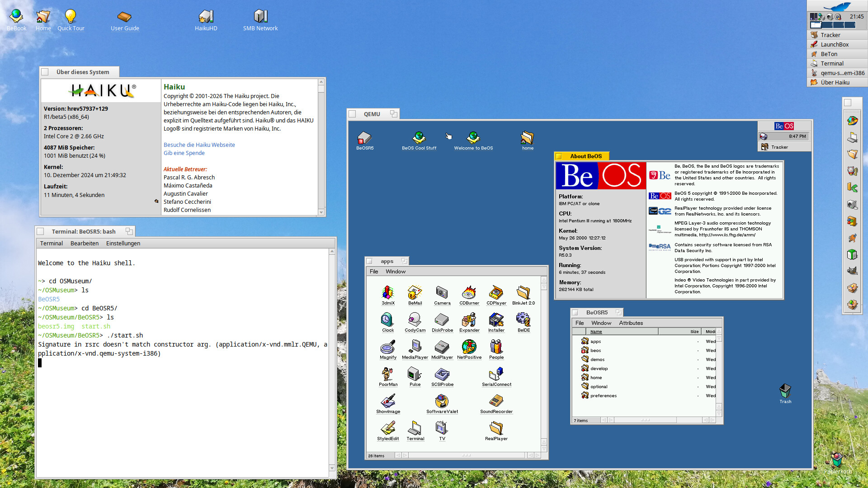Toggle the Terminal window zoom box
The height and width of the screenshot is (488, 868).
(x=129, y=231)
